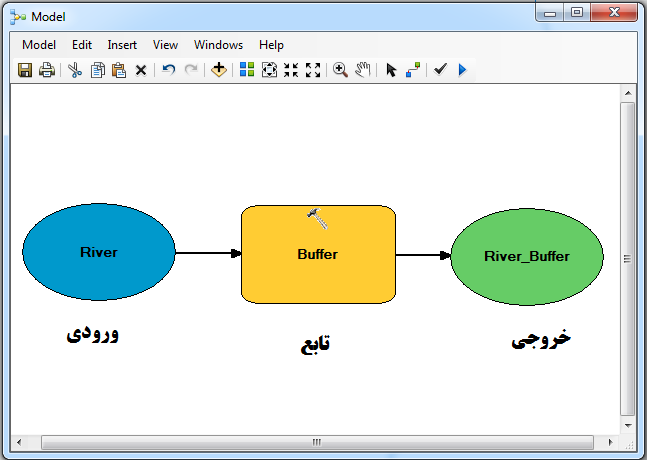Print the model diagram
647x460 pixels.
47,70
